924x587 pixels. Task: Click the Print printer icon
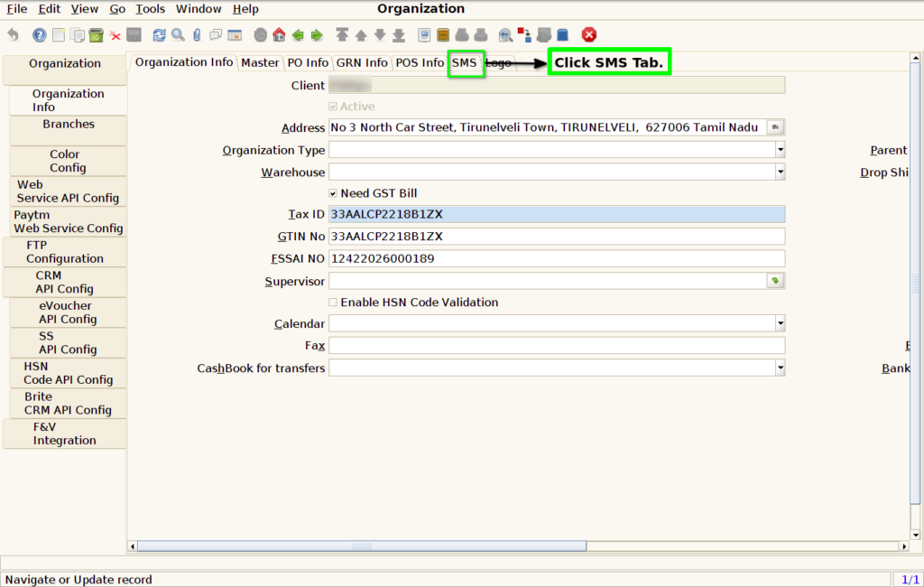coord(481,35)
